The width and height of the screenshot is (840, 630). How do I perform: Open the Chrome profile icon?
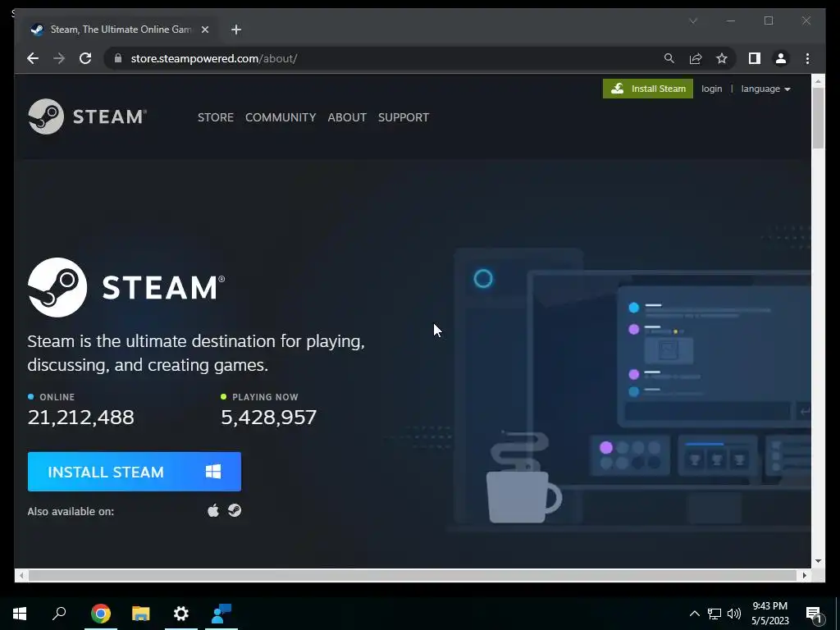pos(781,58)
